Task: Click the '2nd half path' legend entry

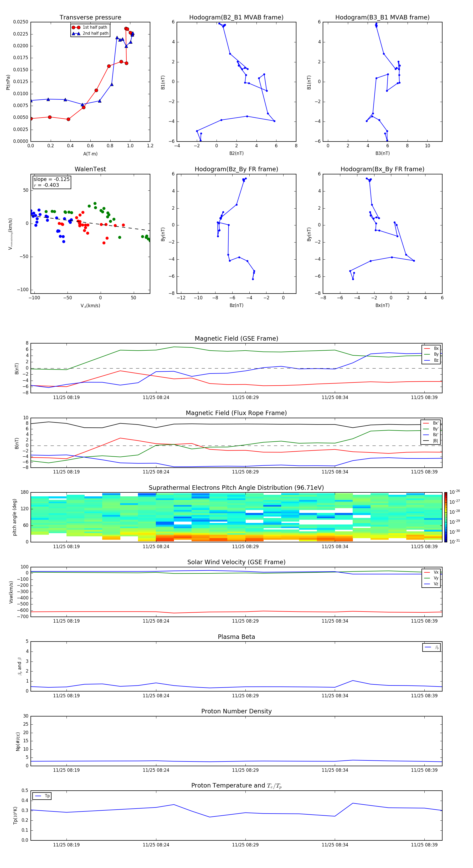Action: [x=90, y=33]
